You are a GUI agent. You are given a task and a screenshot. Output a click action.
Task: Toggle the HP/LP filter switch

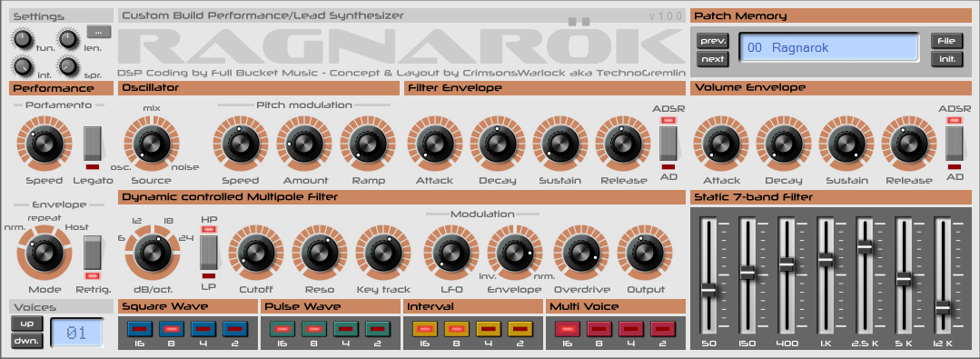(208, 252)
